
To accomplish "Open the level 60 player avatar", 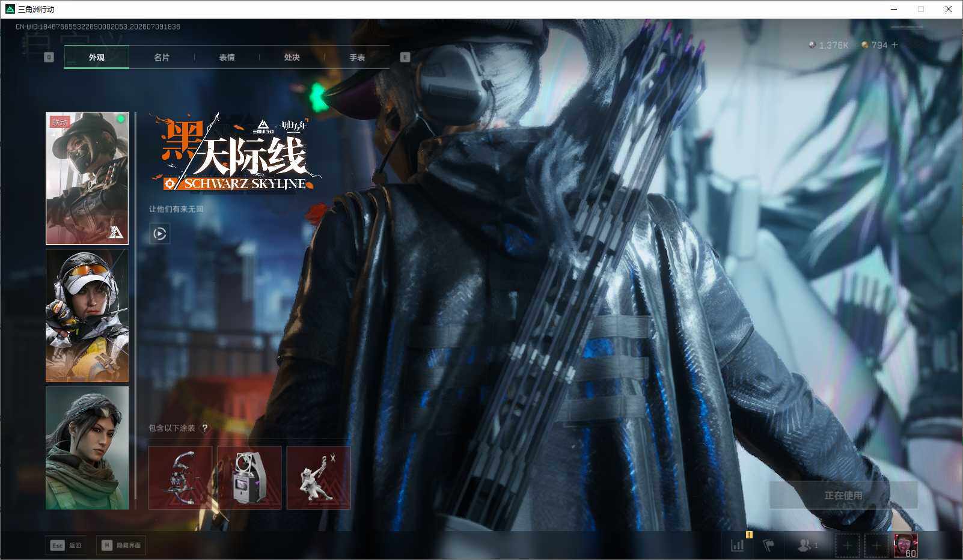I will coord(905,546).
